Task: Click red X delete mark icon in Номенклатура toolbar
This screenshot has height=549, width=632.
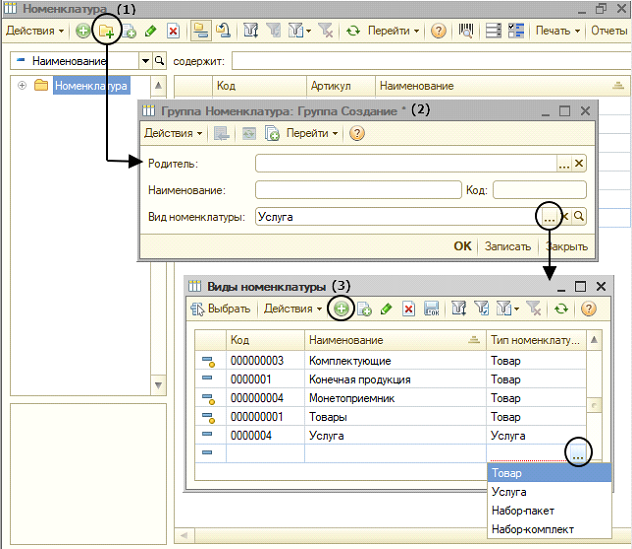Action: point(173,31)
